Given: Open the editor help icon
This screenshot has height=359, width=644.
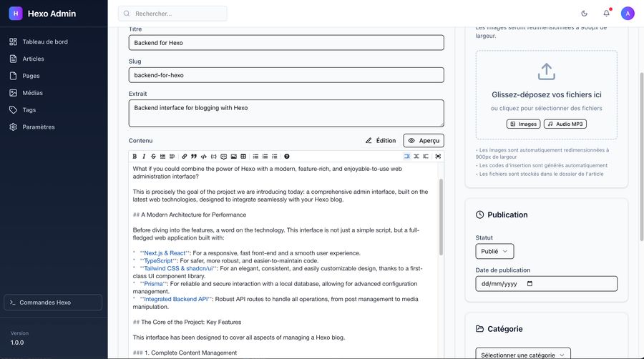Looking at the screenshot, I should click(287, 157).
